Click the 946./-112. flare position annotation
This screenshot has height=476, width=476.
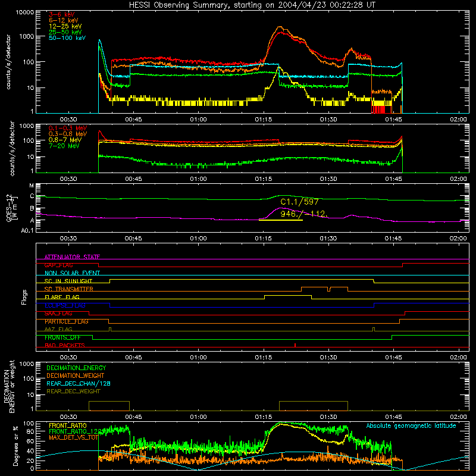[x=304, y=214]
